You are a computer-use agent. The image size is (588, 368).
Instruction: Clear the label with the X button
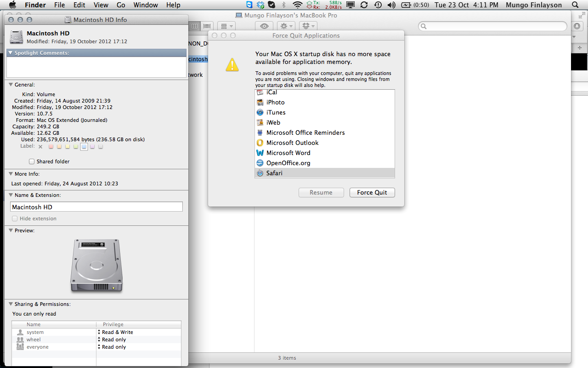[x=40, y=147]
